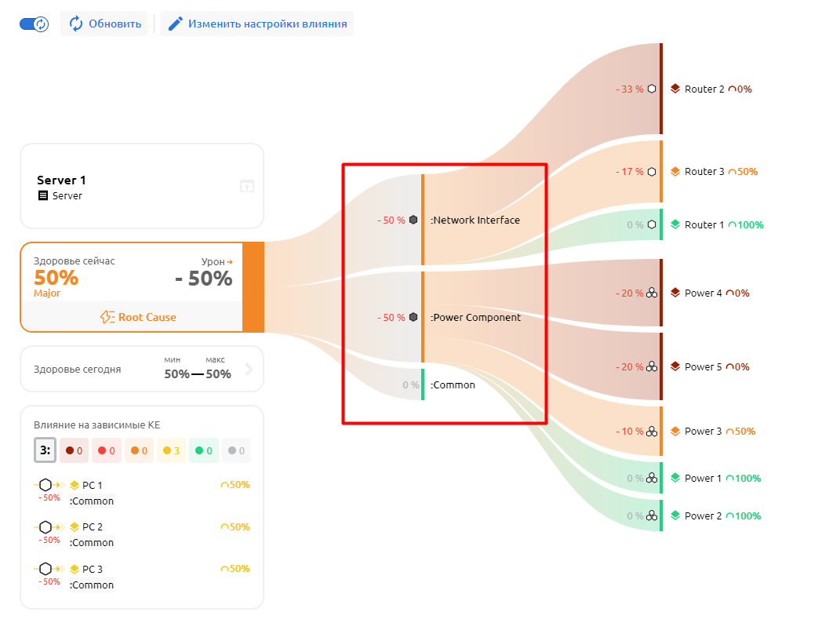Click the Network Interface hexagon icon
Viewport: 840px width, 623px height.
(x=413, y=220)
